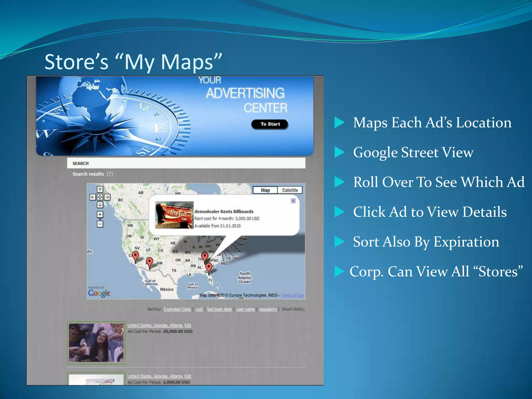Pan the map left with the arrow
The height and width of the screenshot is (399, 532).
93,197
